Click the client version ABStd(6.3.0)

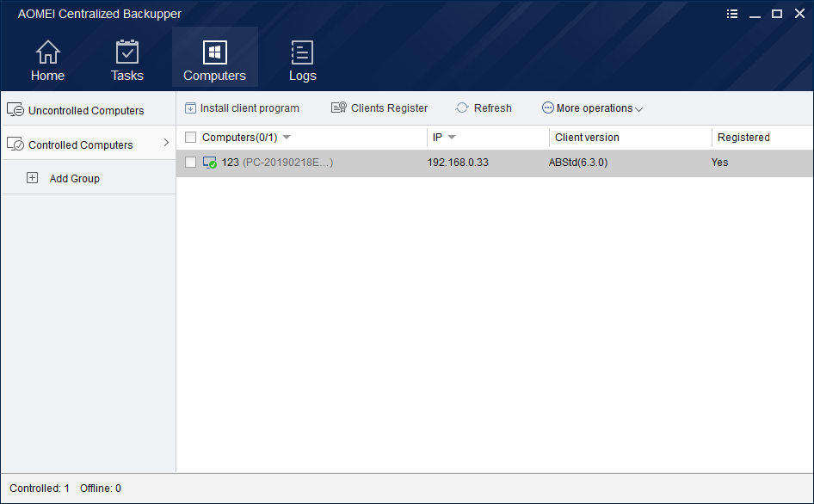coord(578,163)
